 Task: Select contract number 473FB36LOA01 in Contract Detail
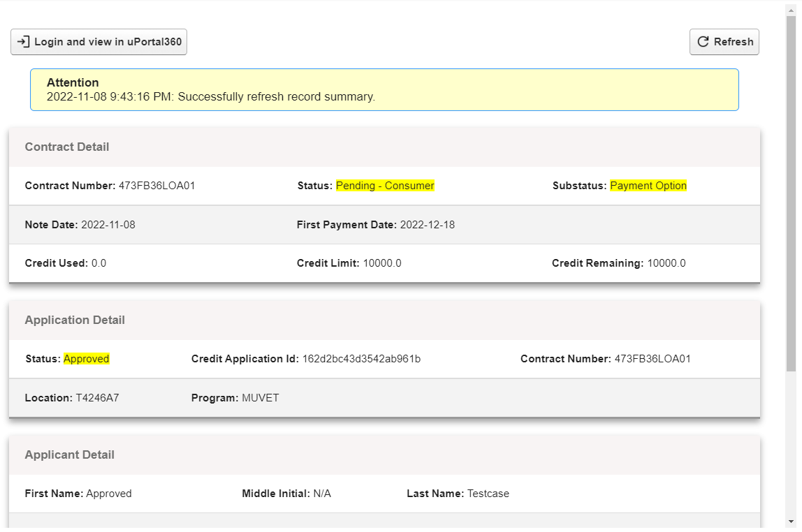point(157,186)
